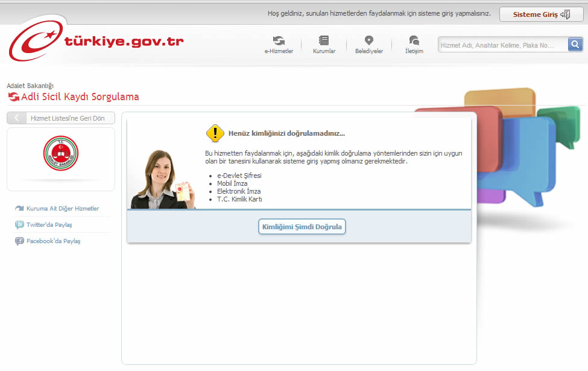This screenshot has width=588, height=371.
Task: Open the Kurumlar book icon
Action: coord(324,41)
